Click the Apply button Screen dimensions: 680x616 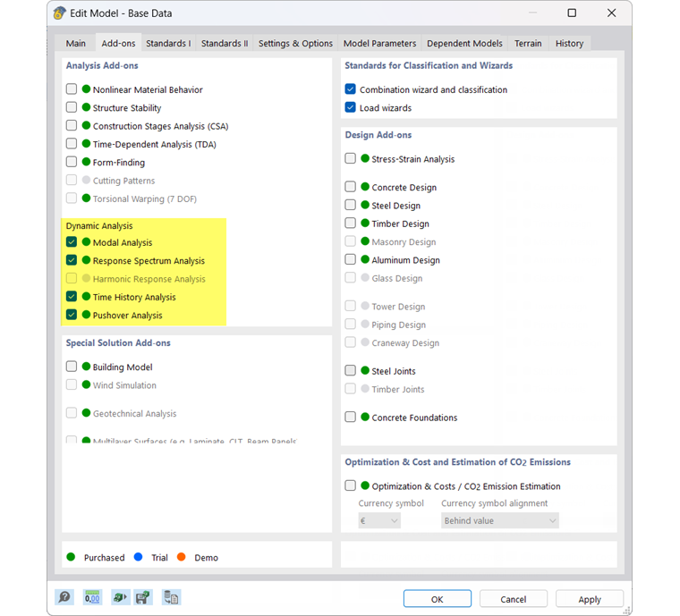tap(590, 599)
